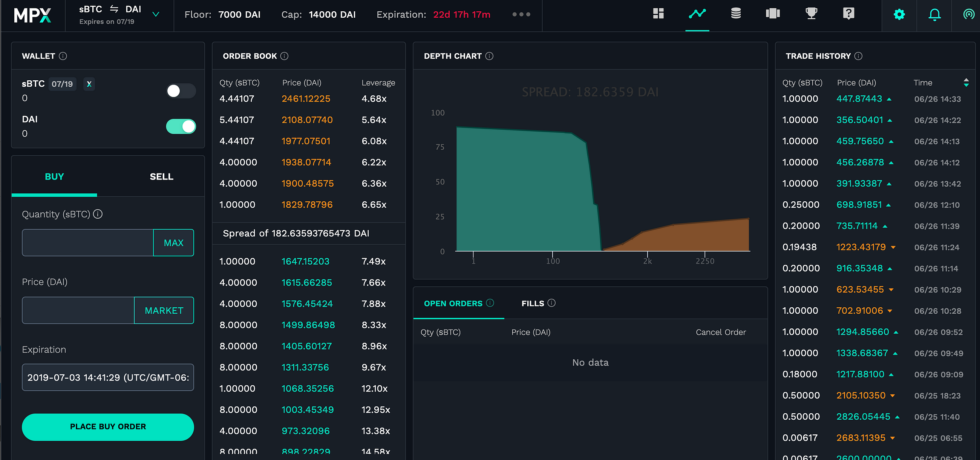Click the MARKET price button
The height and width of the screenshot is (460, 980).
pos(164,310)
